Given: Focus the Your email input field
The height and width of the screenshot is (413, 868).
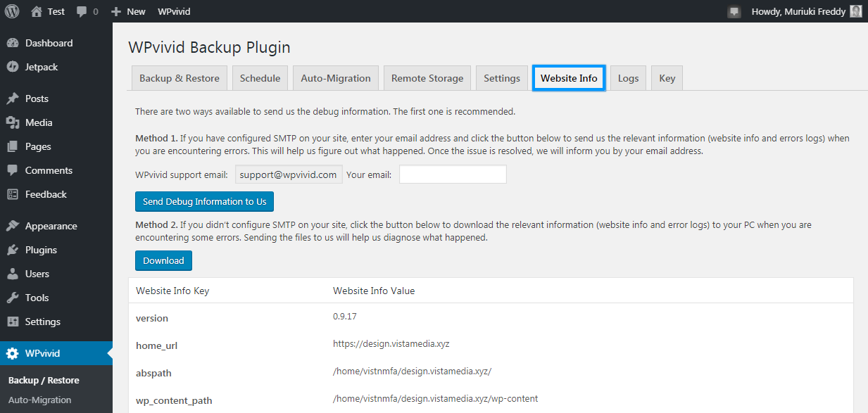Looking at the screenshot, I should (453, 174).
